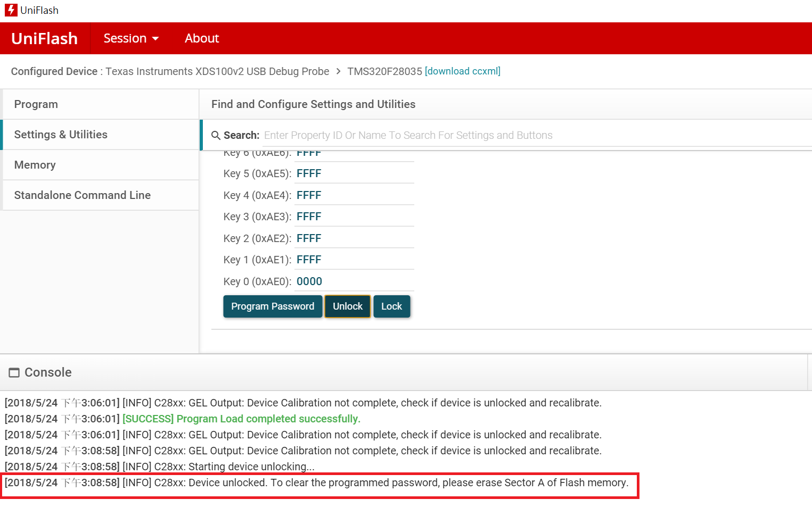This screenshot has width=812, height=524.
Task: Open the About menu
Action: (202, 38)
